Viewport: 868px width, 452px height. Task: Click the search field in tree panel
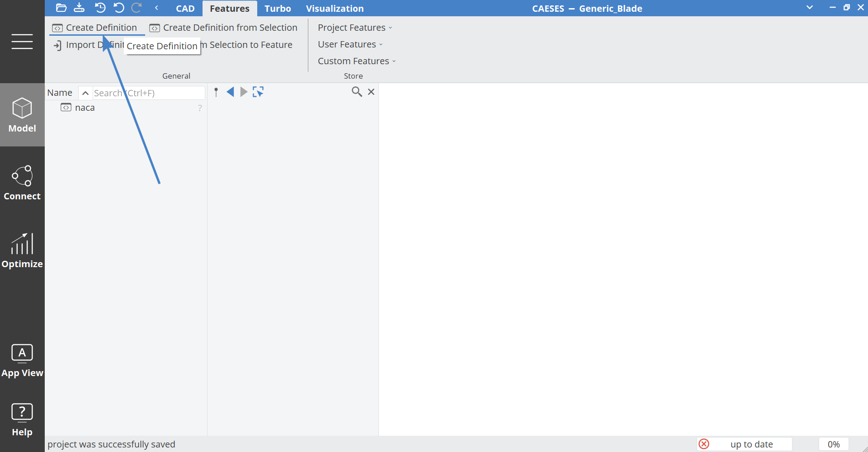pos(148,93)
